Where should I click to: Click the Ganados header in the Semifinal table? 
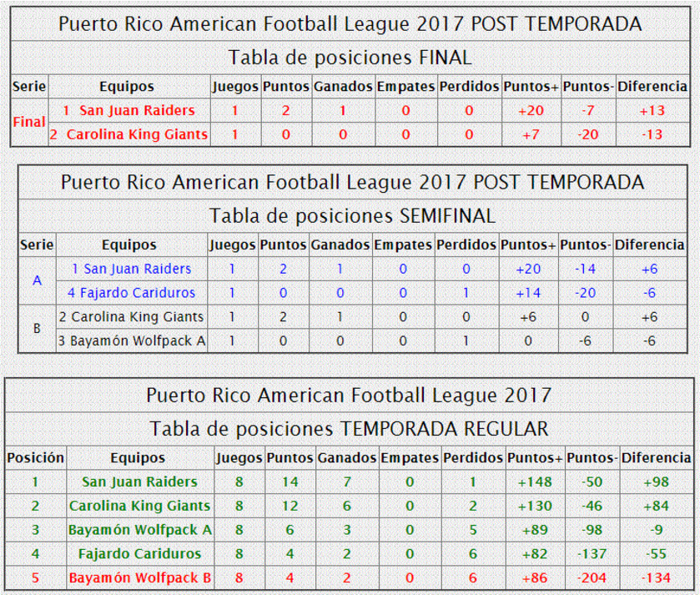tap(340, 245)
